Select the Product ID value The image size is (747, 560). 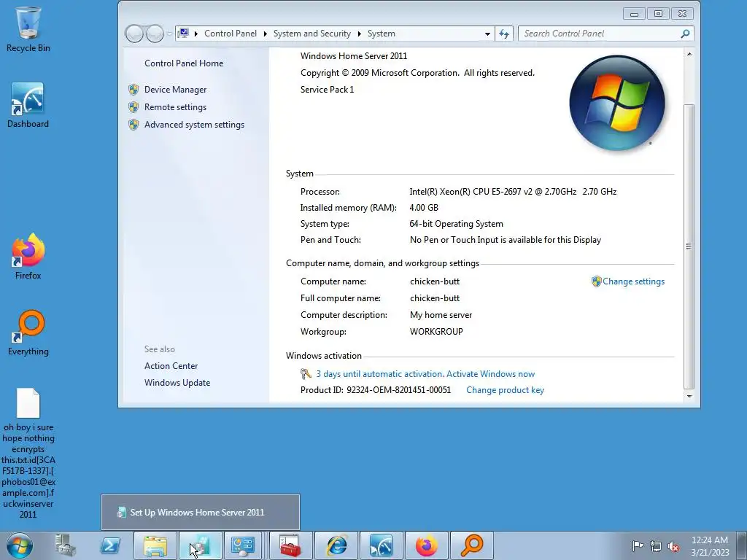[399, 390]
